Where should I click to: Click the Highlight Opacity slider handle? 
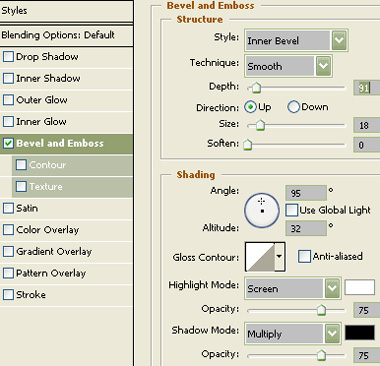(321, 310)
